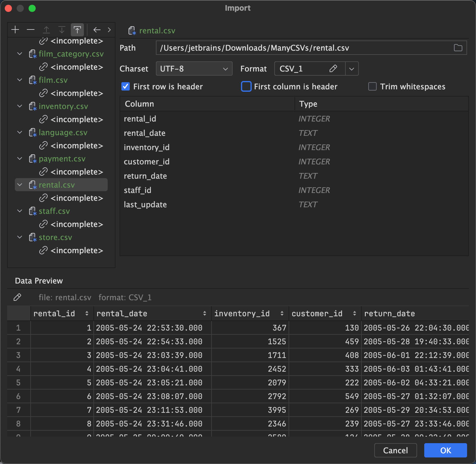Click the plus icon to add a source
This screenshot has width=476, height=464.
coord(15,30)
